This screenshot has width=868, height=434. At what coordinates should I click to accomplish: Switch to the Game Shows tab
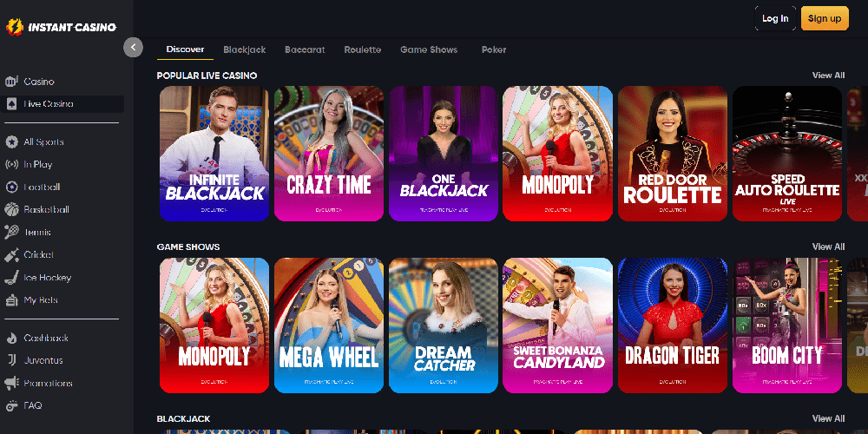click(x=429, y=49)
